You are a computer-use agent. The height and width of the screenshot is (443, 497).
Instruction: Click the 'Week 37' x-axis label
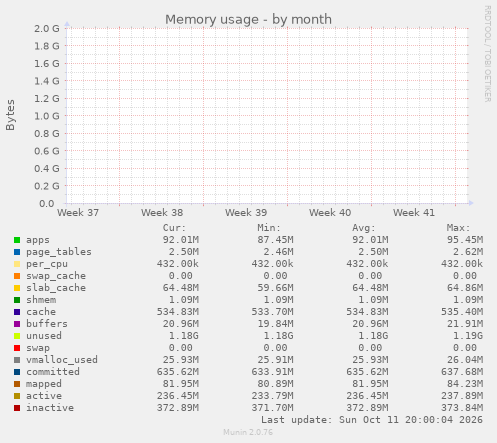click(78, 213)
